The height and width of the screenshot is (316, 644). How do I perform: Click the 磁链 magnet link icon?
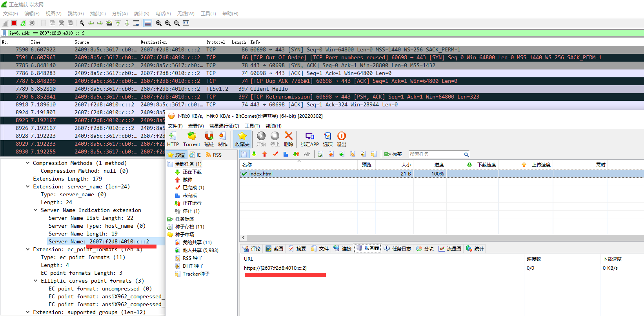point(209,139)
